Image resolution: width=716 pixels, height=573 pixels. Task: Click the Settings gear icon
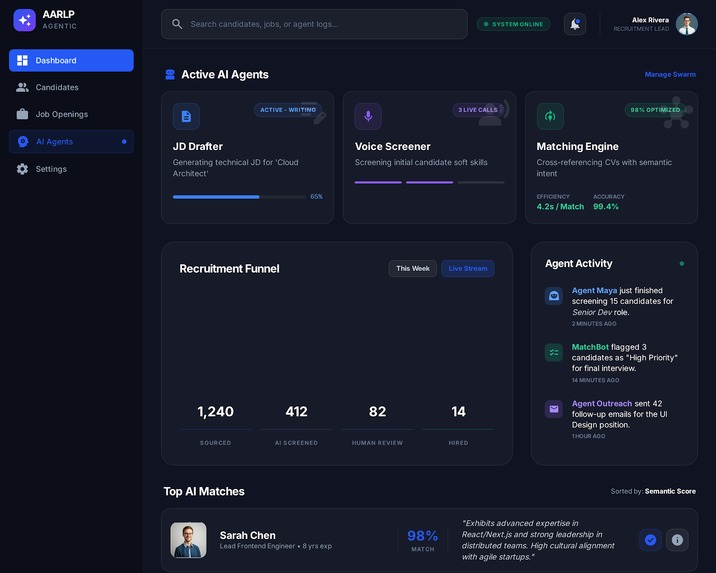click(x=22, y=169)
